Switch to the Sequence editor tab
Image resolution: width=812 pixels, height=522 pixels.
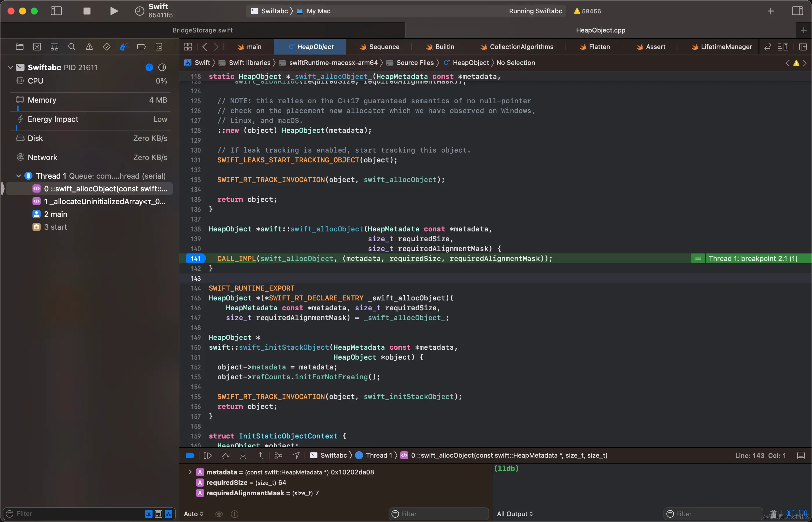(379, 47)
